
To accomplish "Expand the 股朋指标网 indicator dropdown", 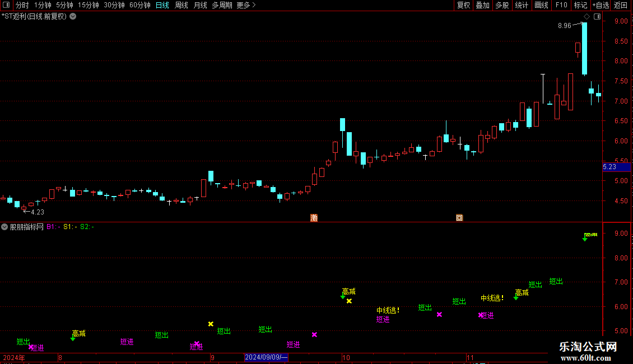I will [4, 227].
